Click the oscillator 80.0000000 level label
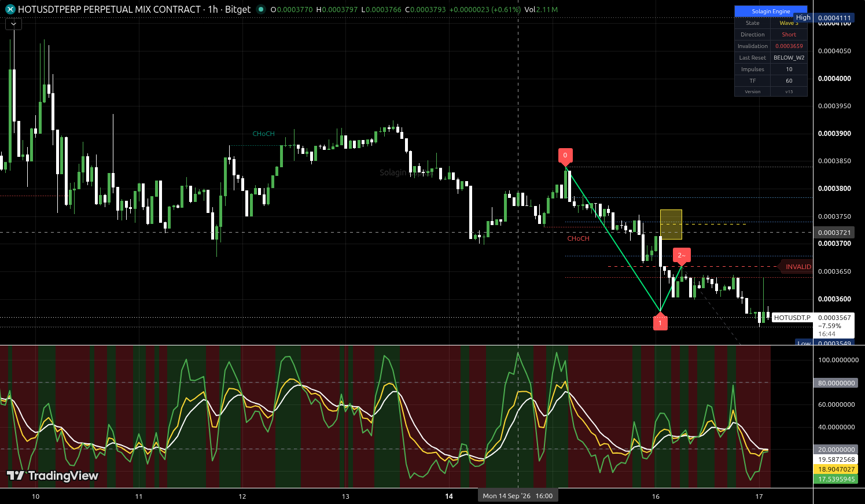This screenshot has height=504, width=865. (x=836, y=383)
